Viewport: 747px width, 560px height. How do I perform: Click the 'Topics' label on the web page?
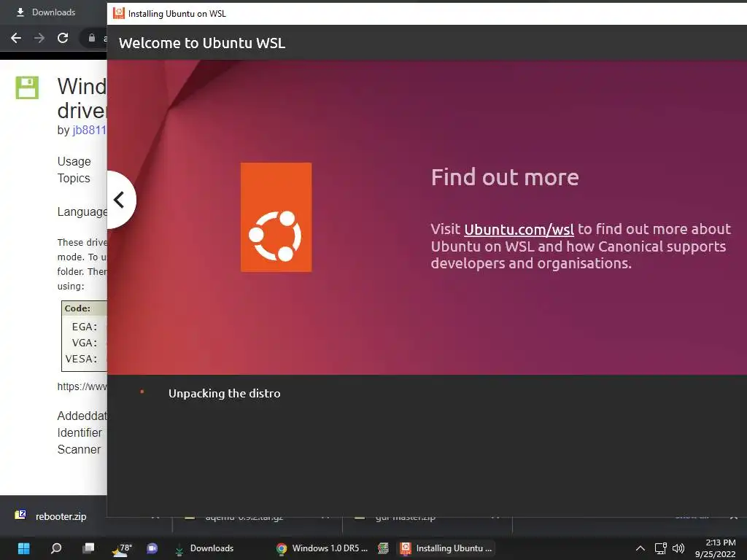pos(74,178)
